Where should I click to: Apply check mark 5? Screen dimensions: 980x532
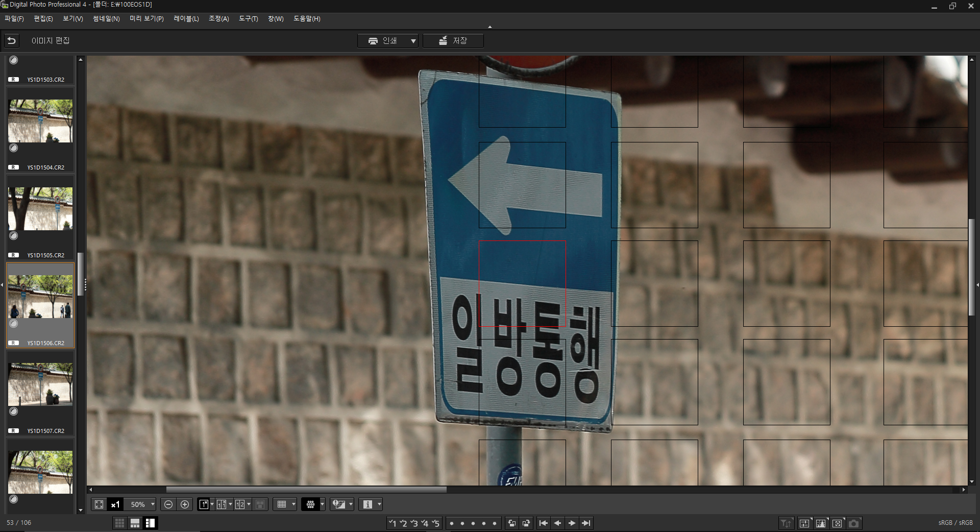[435, 523]
